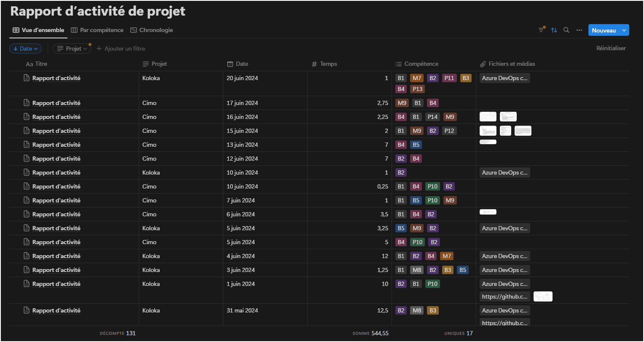644x342 pixels.
Task: Open the image thumbnail in the 6 juin row
Action: pos(488,212)
